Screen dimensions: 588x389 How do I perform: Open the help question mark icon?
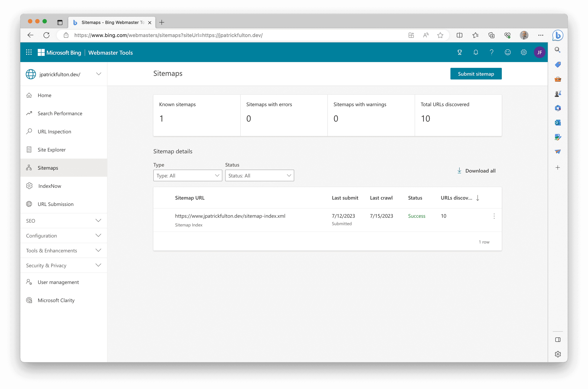click(x=491, y=52)
